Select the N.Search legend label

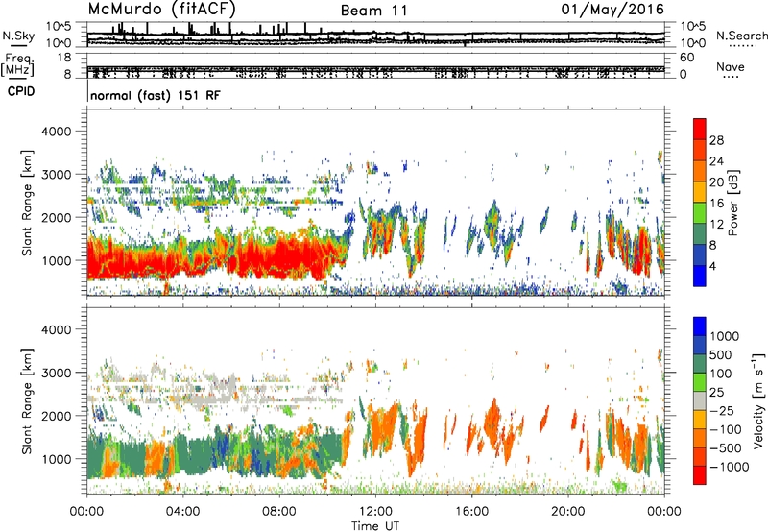tap(741, 36)
